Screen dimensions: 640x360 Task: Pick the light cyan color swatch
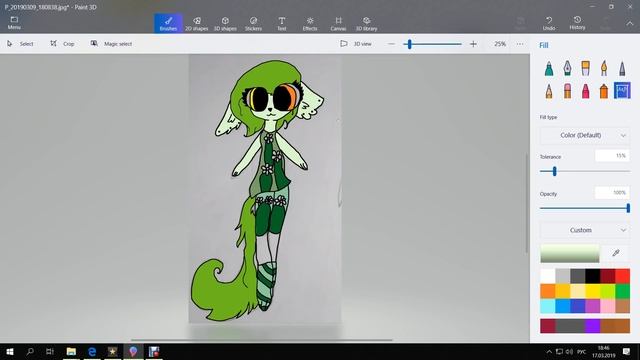[x=548, y=306]
